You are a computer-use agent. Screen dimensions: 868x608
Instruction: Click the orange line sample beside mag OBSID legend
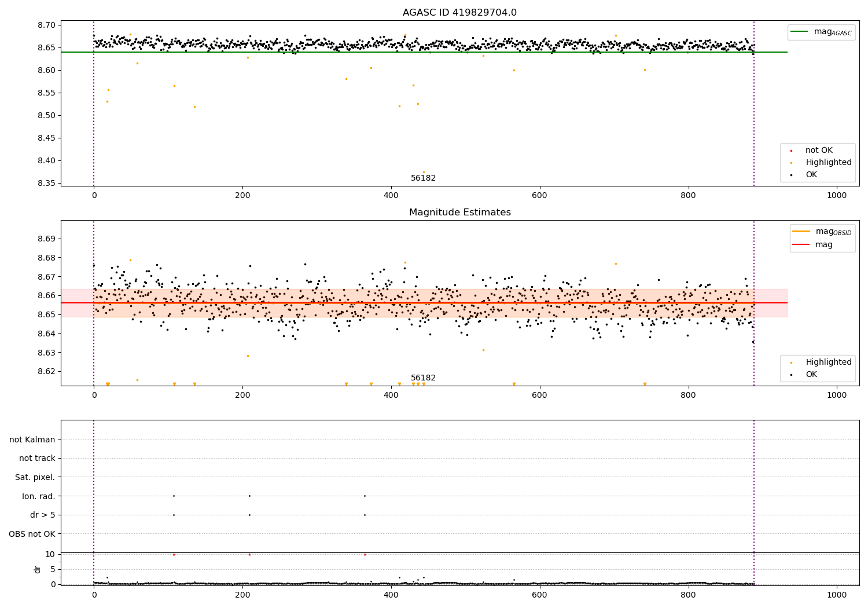pos(801,231)
